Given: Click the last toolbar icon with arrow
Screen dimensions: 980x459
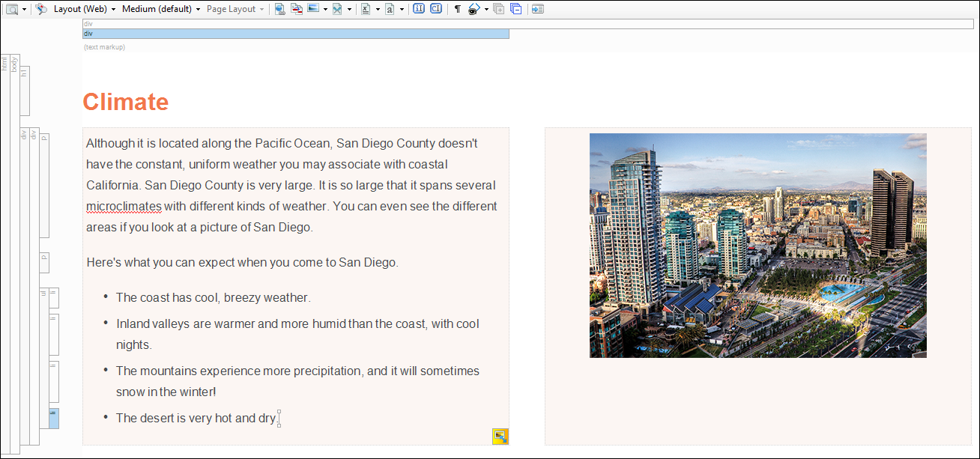Looking at the screenshot, I should click(538, 9).
